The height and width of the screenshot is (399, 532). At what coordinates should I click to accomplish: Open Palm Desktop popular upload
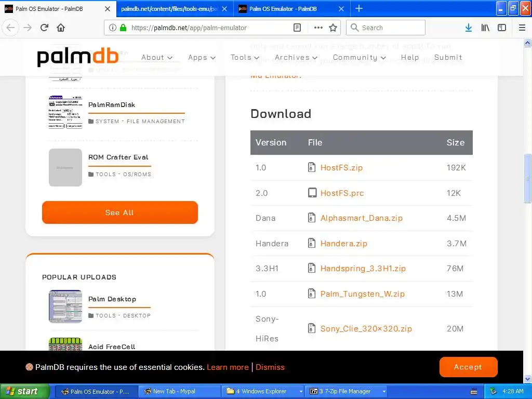[112, 299]
